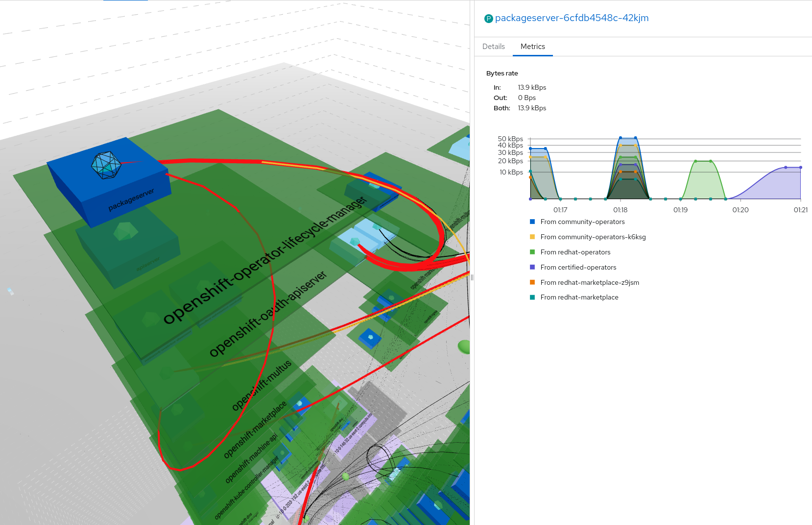Click the 50 kBps y-axis label
812x525 pixels.
pyautogui.click(x=510, y=139)
